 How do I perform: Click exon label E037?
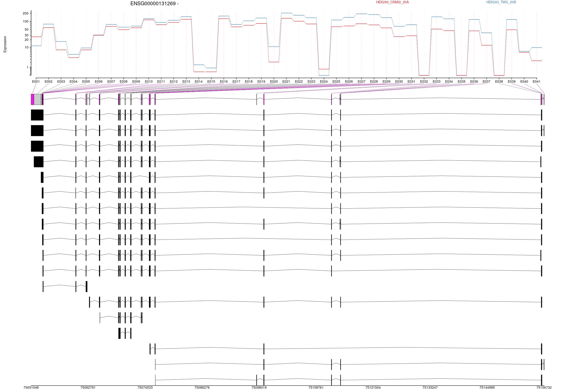coord(487,81)
